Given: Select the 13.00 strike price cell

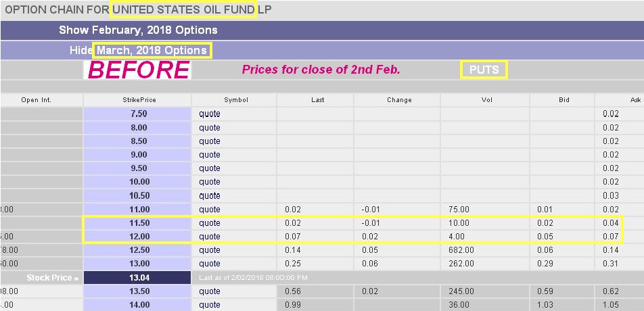Looking at the screenshot, I should coord(137,264).
